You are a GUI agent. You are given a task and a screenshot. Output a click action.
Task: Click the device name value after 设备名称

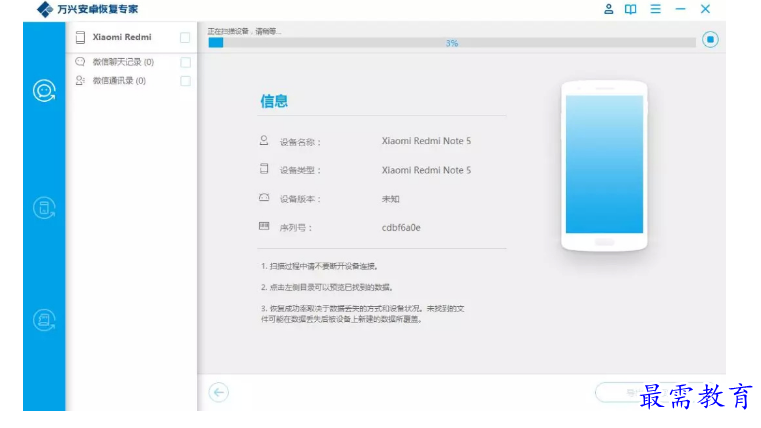click(426, 141)
